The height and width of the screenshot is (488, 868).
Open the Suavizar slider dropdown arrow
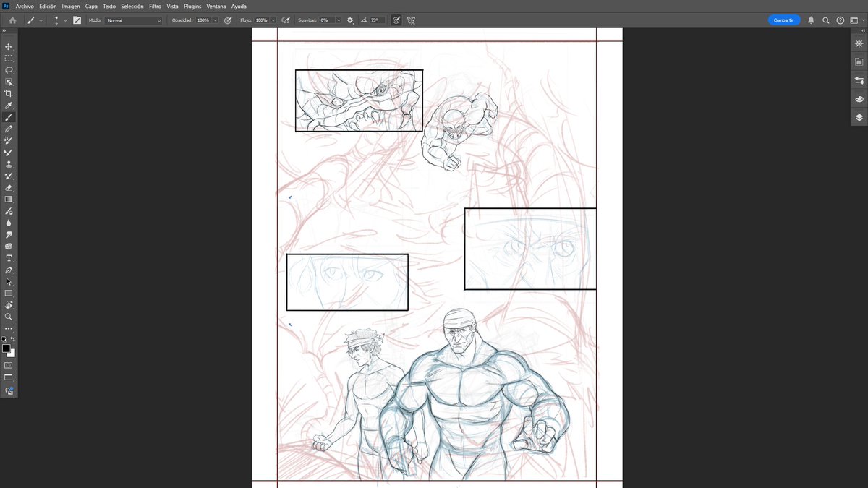338,20
